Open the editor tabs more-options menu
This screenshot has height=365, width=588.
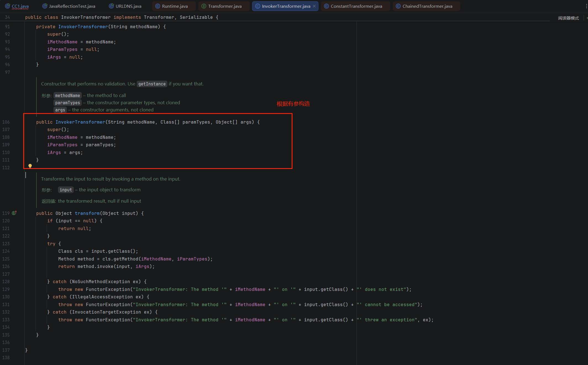(586, 6)
